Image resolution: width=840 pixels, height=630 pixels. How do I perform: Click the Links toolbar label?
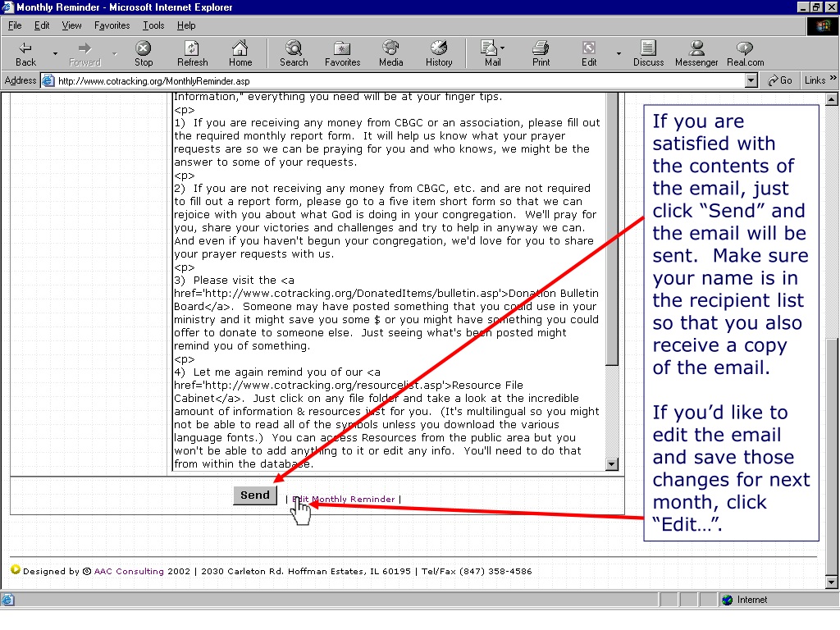coord(815,80)
